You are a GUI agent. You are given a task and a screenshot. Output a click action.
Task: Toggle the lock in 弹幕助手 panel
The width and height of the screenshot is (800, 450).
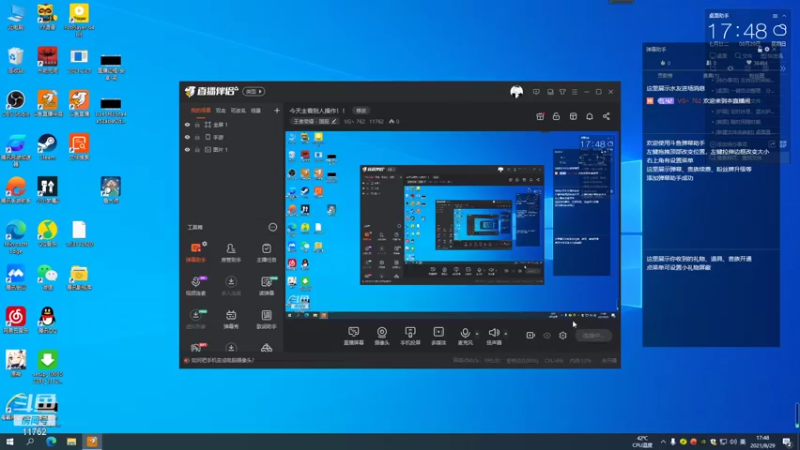click(x=760, y=49)
